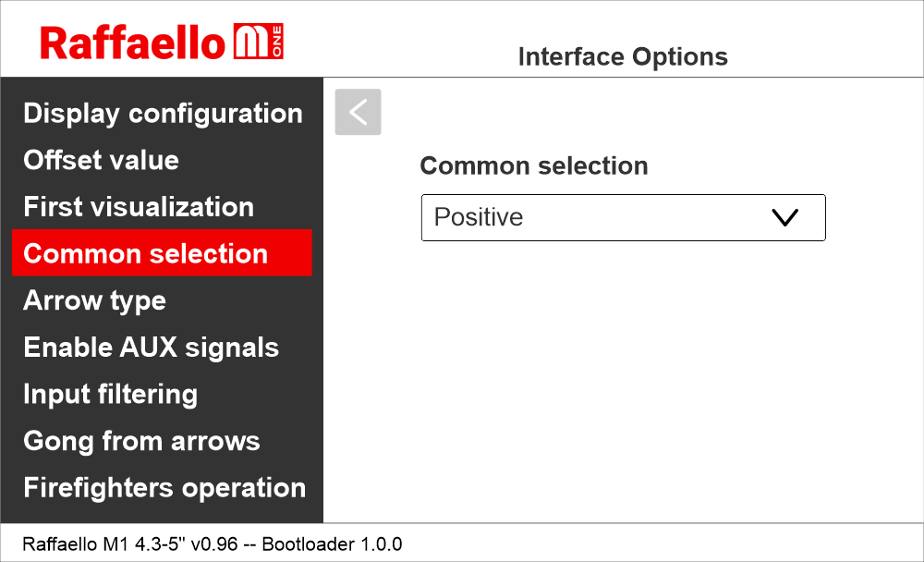Select Gong from arrows option
The height and width of the screenshot is (562, 924).
[x=141, y=441]
